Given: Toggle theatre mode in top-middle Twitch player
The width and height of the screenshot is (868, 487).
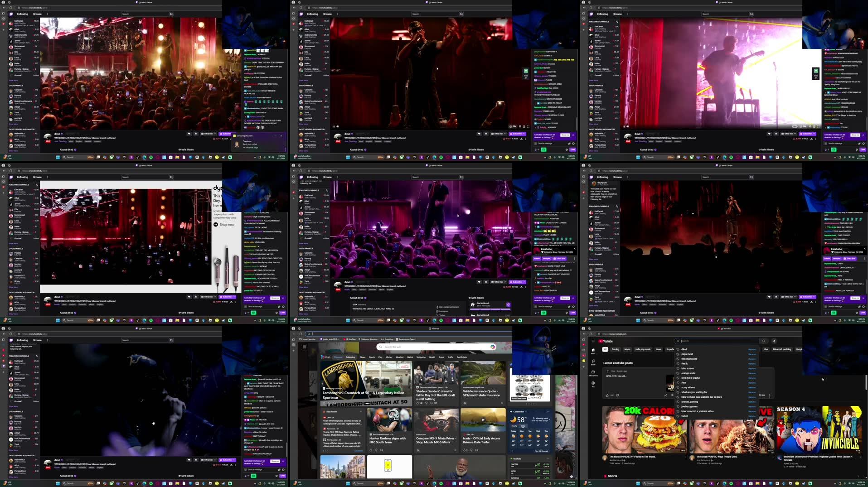Looking at the screenshot, I should 524,126.
